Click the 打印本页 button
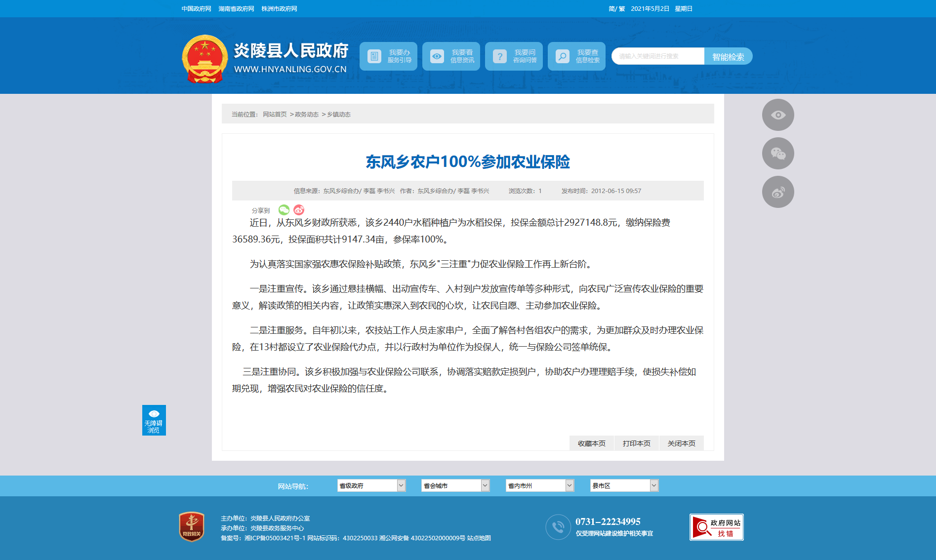 pos(637,443)
